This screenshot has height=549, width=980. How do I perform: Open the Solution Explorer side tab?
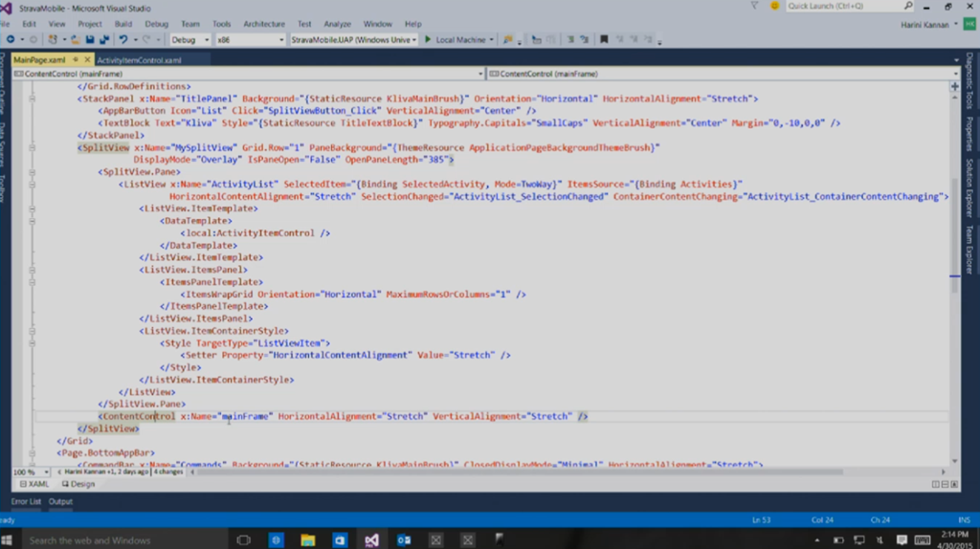tap(969, 188)
